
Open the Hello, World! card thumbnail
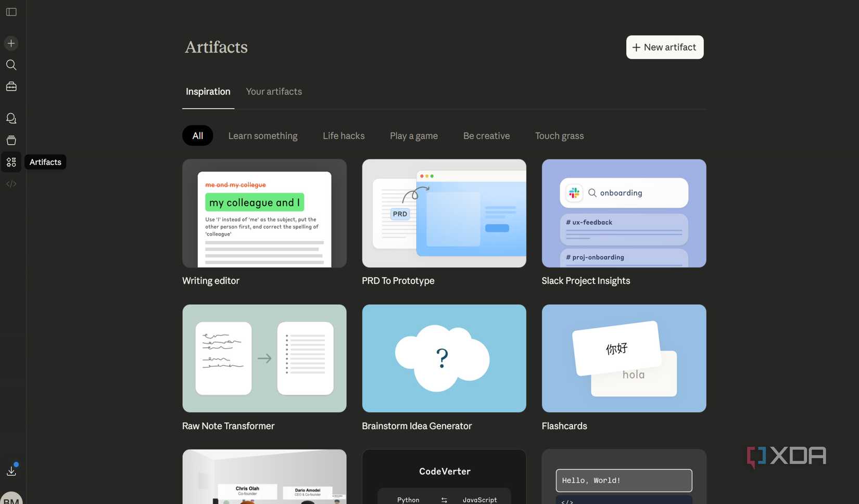click(x=624, y=477)
